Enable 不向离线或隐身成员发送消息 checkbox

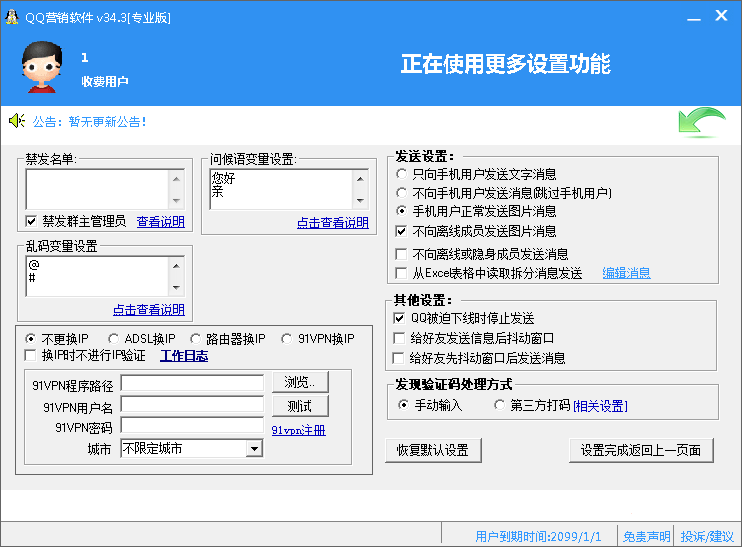[401, 254]
